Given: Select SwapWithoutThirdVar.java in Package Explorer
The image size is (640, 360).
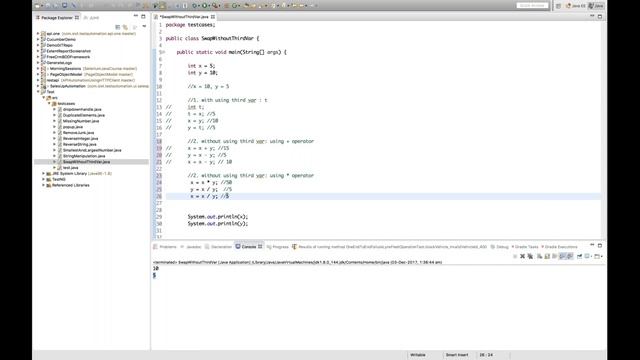Looking at the screenshot, I should (86, 162).
